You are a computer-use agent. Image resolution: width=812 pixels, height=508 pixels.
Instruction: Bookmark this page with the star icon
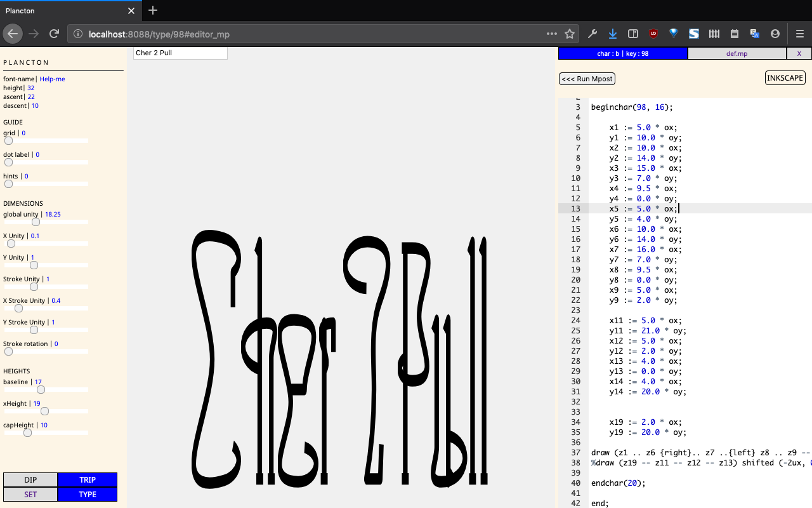(x=570, y=34)
